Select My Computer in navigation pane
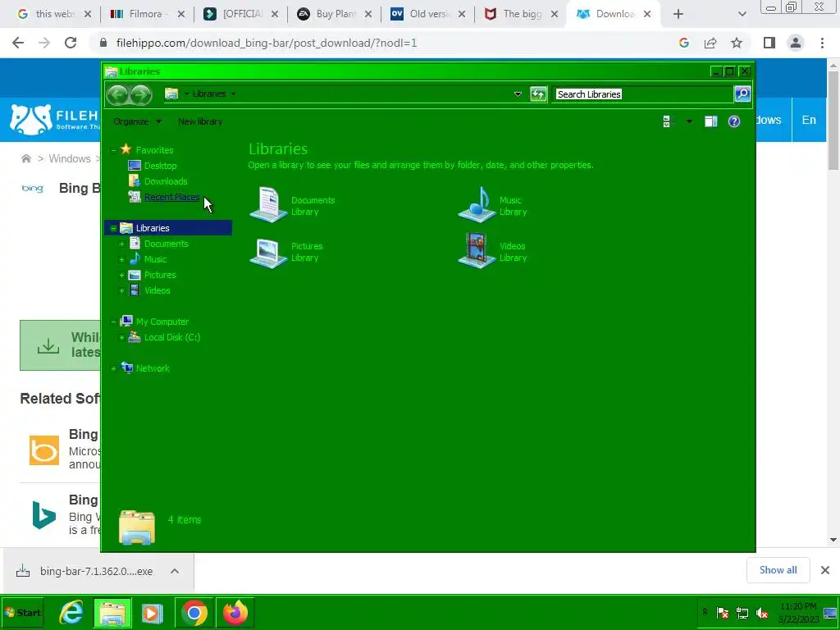 point(162,322)
